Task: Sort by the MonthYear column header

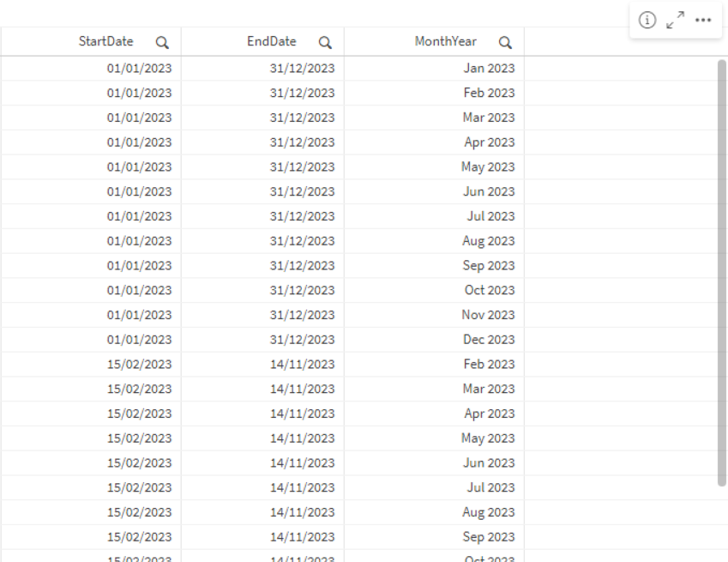Action: 446,41
